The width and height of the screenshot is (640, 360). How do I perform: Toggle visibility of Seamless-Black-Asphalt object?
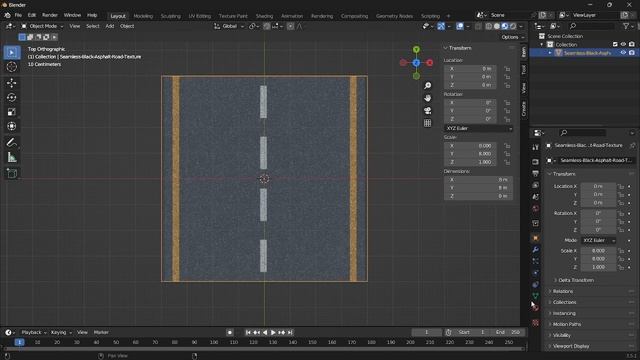[623, 53]
